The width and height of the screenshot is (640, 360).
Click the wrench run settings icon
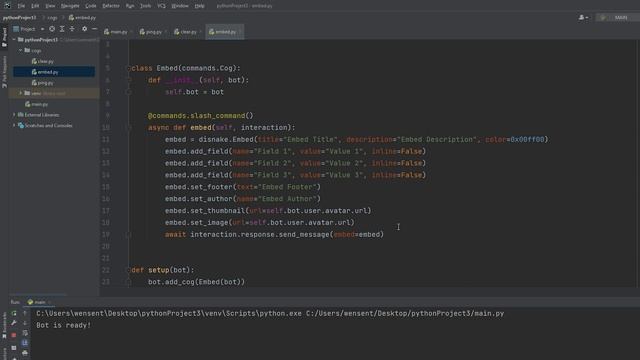coord(13,324)
